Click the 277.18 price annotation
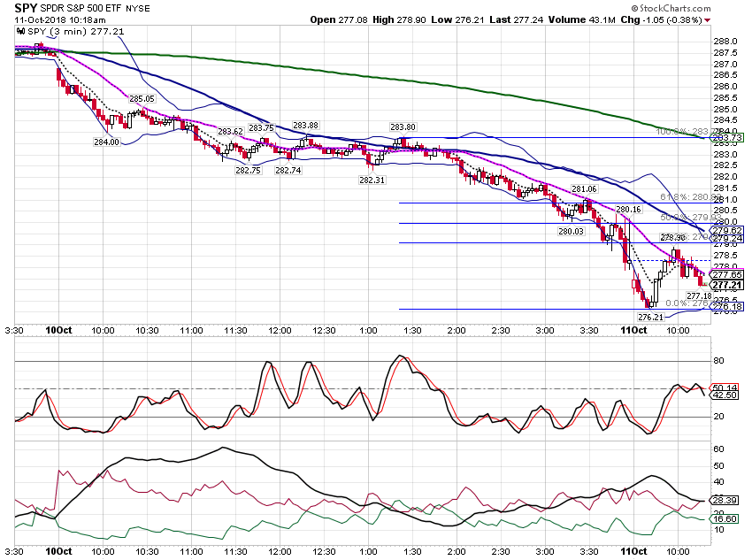The height and width of the screenshot is (560, 752). [699, 295]
